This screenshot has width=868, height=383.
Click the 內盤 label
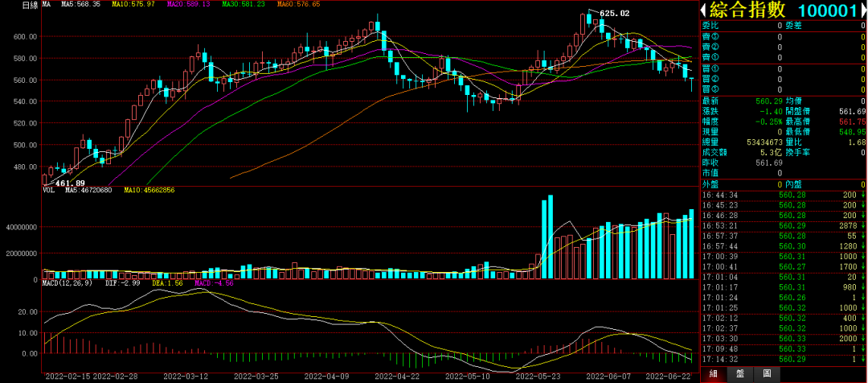pyautogui.click(x=794, y=184)
